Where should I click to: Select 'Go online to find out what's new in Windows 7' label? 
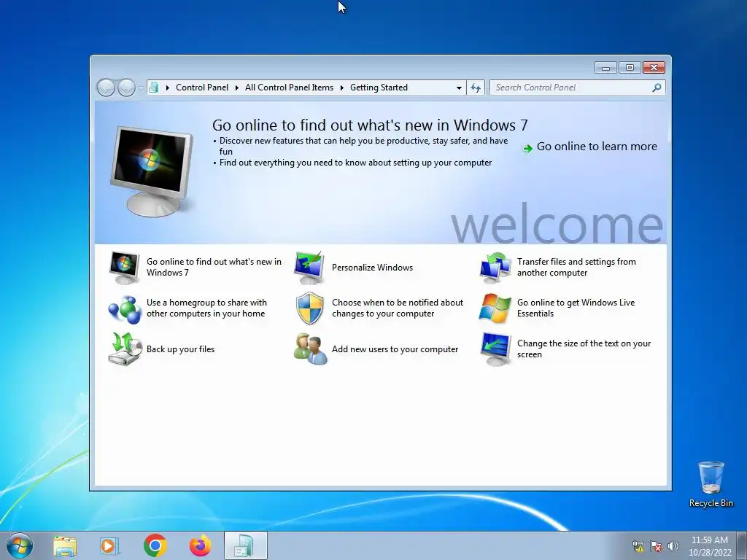(x=214, y=267)
